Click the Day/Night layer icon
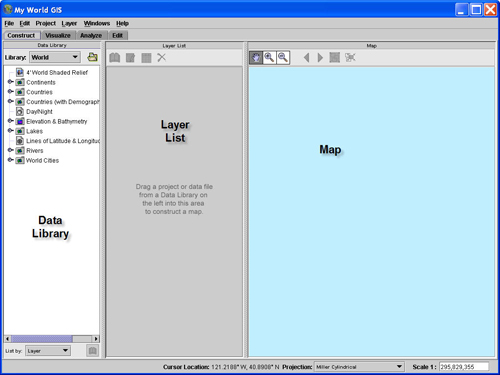 point(20,111)
